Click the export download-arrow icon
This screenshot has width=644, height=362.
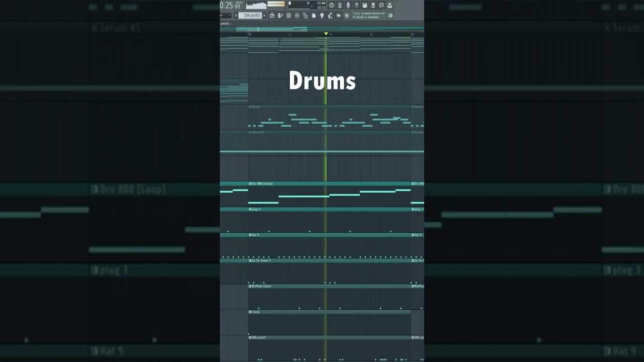point(390,5)
